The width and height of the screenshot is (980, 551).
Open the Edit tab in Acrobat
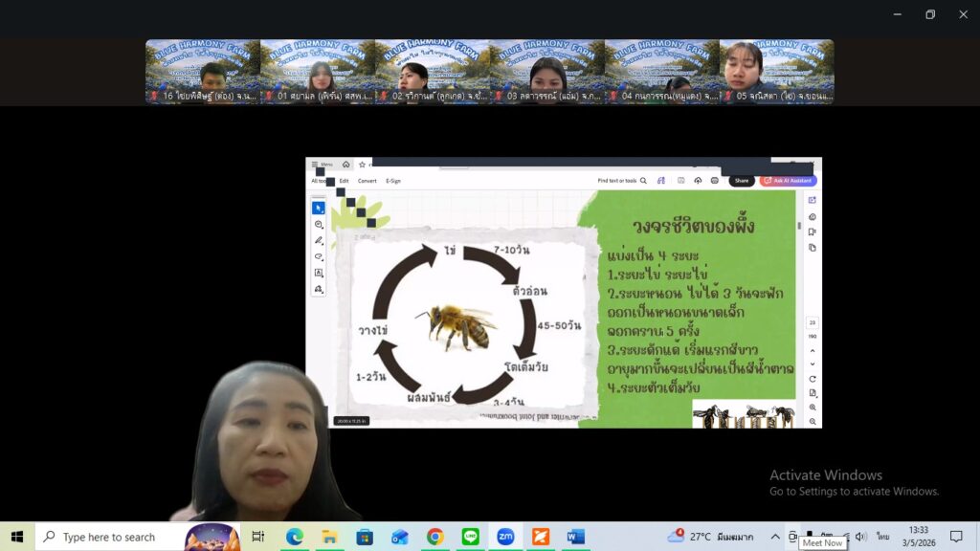tap(344, 181)
